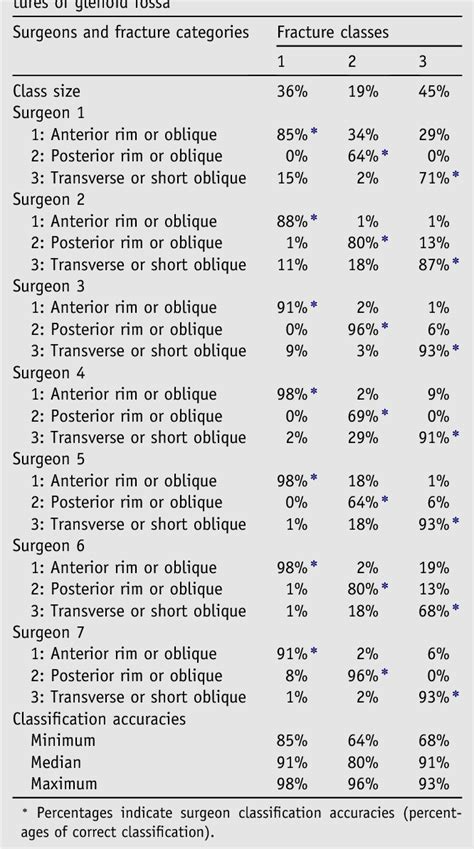474x849 pixels.
Task: Click the asterisk next to Surgeon 2's 87%
Action: pyautogui.click(x=455, y=262)
